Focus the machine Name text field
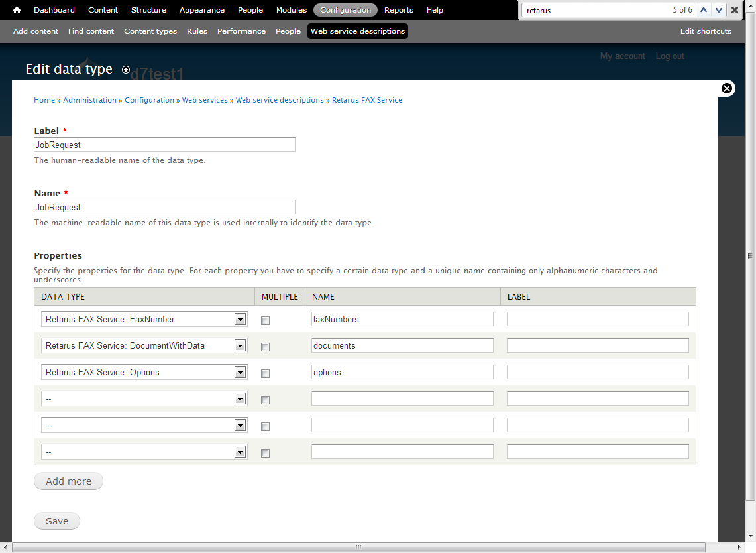Viewport: 756px width, 553px height. 164,207
